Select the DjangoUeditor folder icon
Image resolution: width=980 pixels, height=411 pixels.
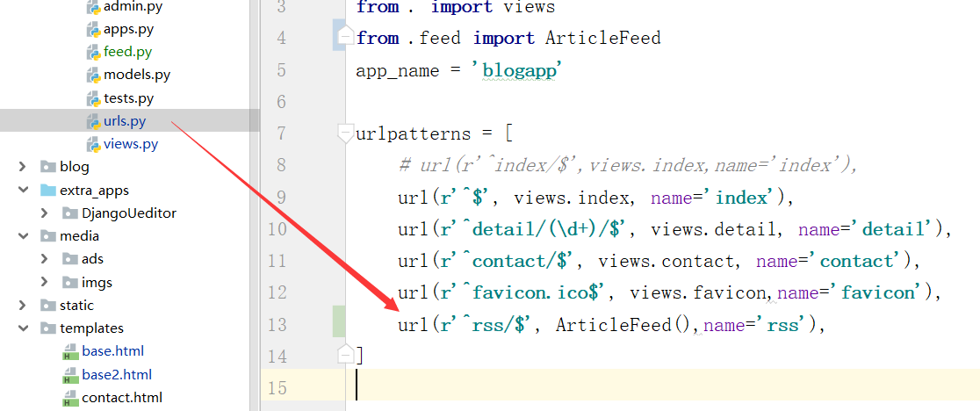click(70, 213)
